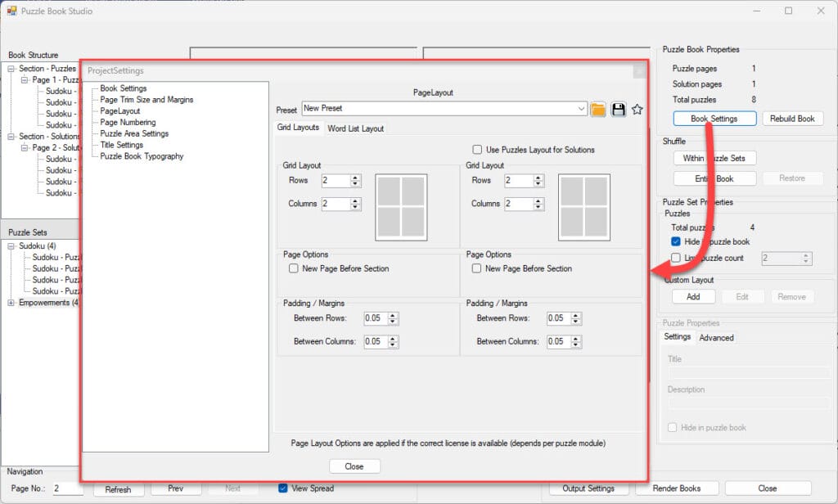Collapse the Sudoku (4) puzzle set node

click(11, 245)
